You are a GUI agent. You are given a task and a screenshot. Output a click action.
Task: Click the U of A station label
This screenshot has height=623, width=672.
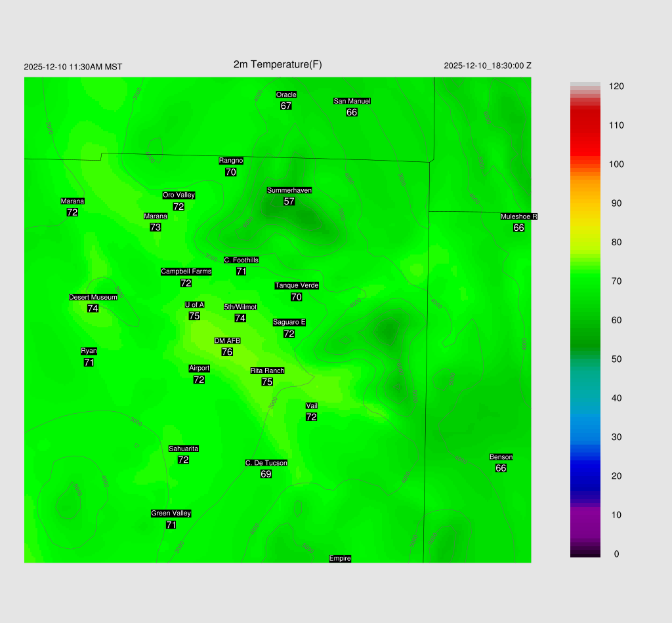194,305
